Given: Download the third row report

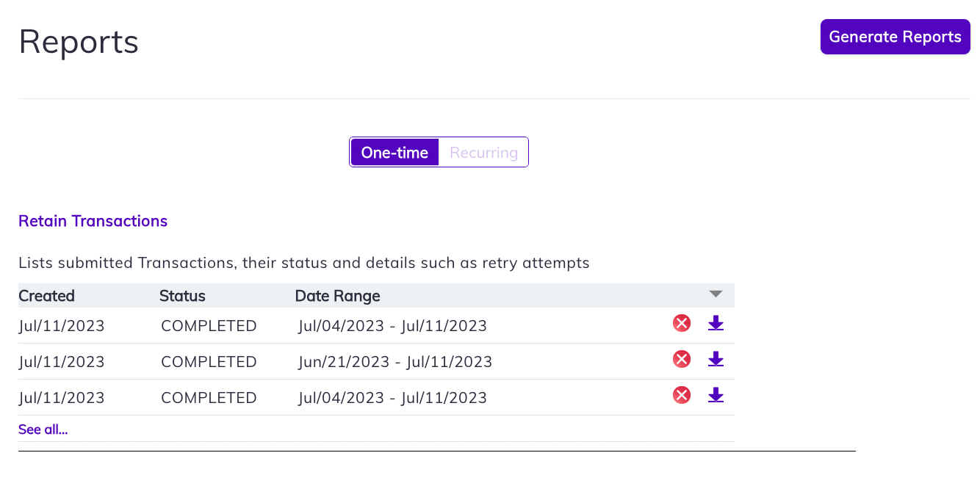Looking at the screenshot, I should pyautogui.click(x=716, y=395).
